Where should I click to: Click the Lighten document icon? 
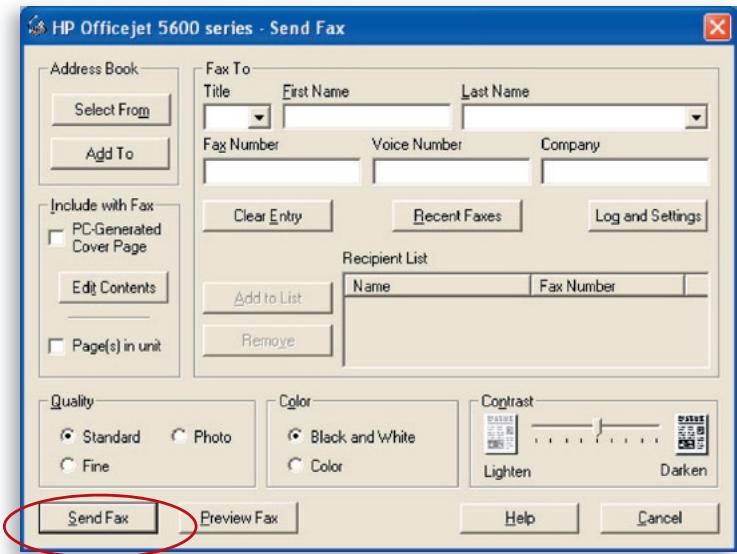(x=501, y=433)
